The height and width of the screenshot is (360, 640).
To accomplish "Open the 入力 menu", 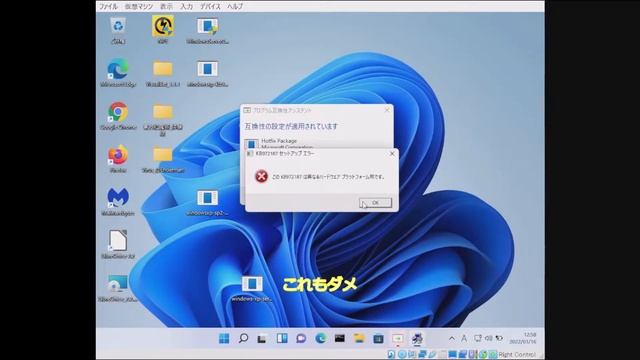I will [187, 7].
